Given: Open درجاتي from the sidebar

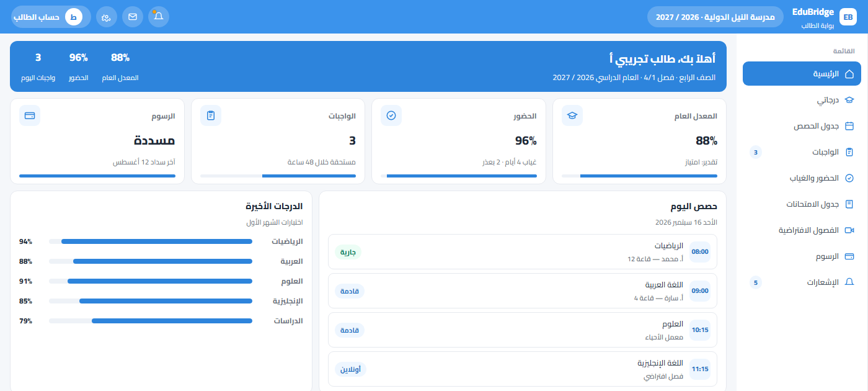Looking at the screenshot, I should tap(802, 99).
